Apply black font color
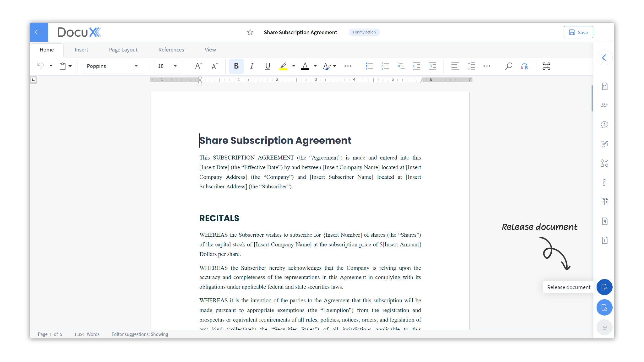The image size is (644, 362). (x=305, y=66)
